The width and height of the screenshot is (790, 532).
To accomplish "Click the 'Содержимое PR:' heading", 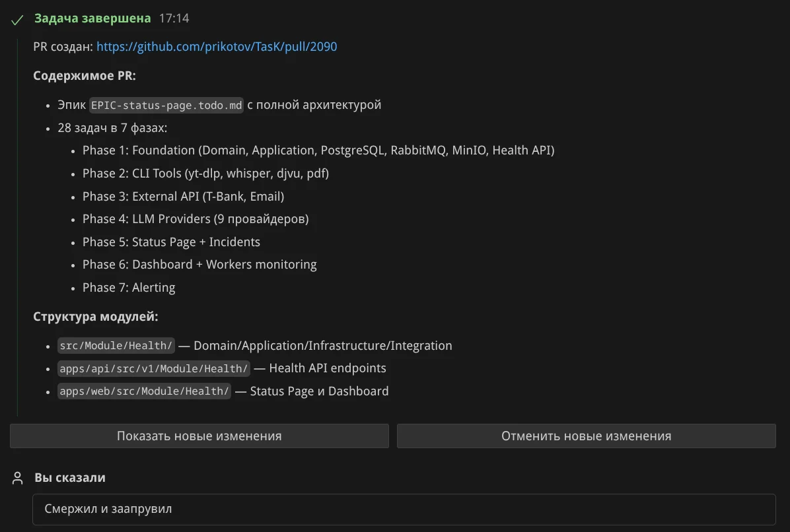I will [85, 75].
